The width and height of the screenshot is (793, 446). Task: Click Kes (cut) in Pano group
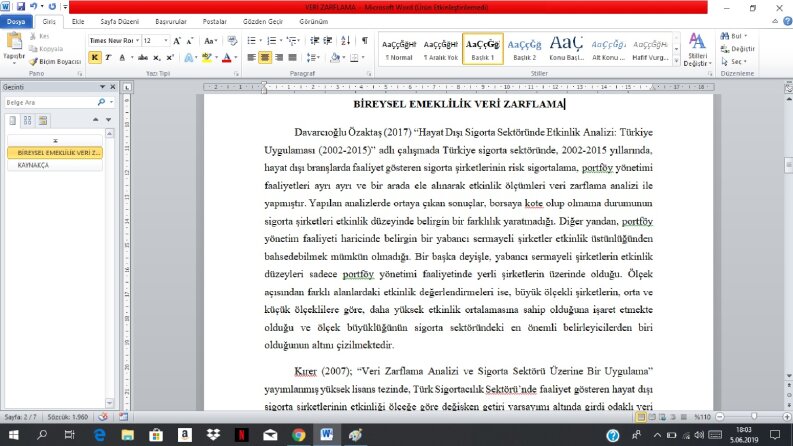point(39,36)
